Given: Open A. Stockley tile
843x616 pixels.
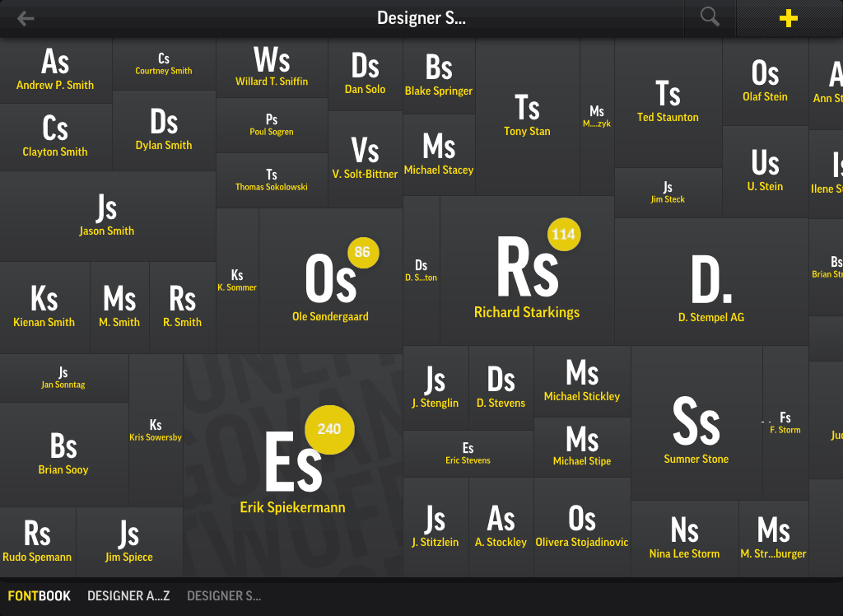Looking at the screenshot, I should [x=501, y=527].
